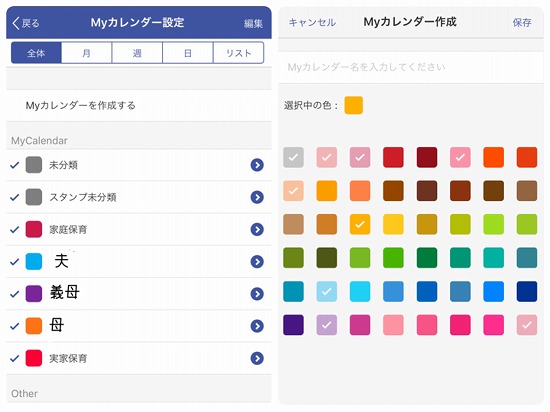550x412 pixels.
Task: Open details arrow for スタンプ未分類
Action: [x=257, y=197]
